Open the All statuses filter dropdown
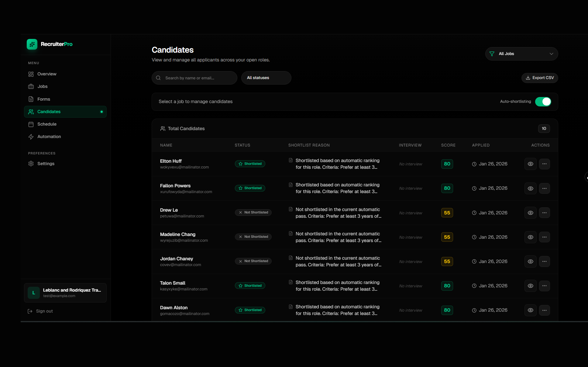 pos(266,78)
